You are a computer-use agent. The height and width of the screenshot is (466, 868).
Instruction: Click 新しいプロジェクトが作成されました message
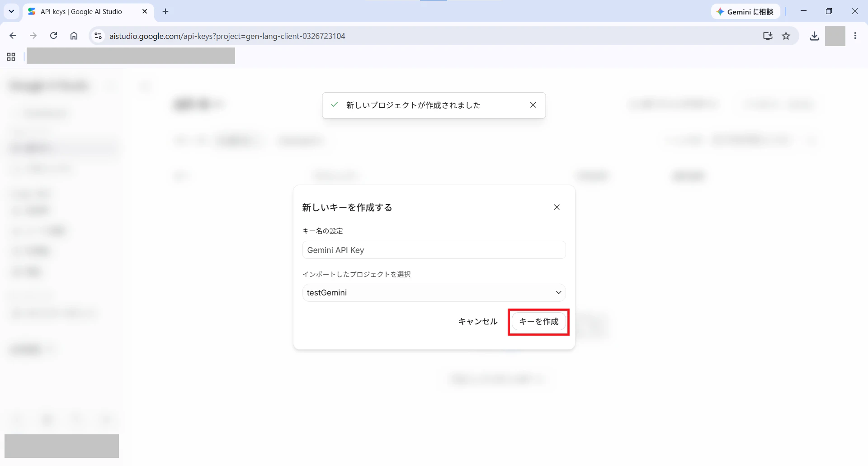[x=413, y=105]
